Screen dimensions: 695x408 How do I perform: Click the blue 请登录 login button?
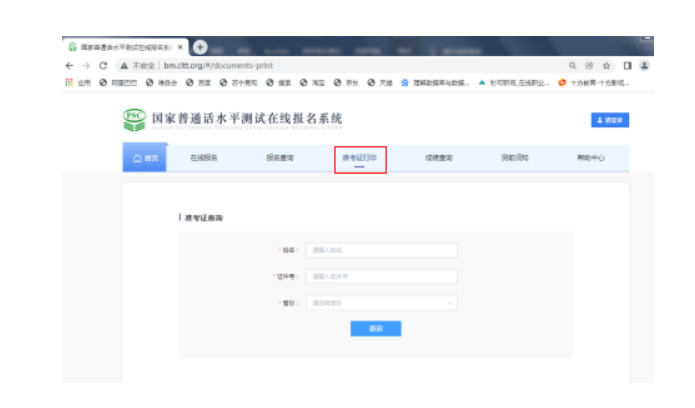610,120
